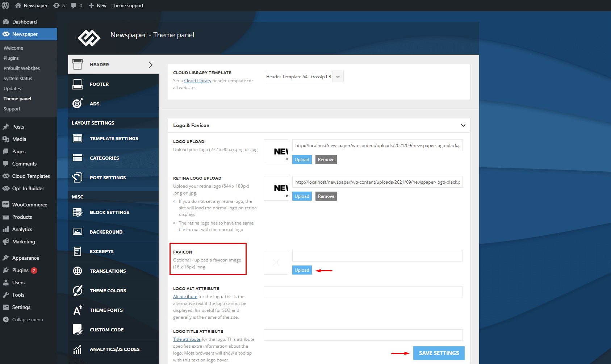Open the Products menu item
611x364 pixels.
point(29,217)
